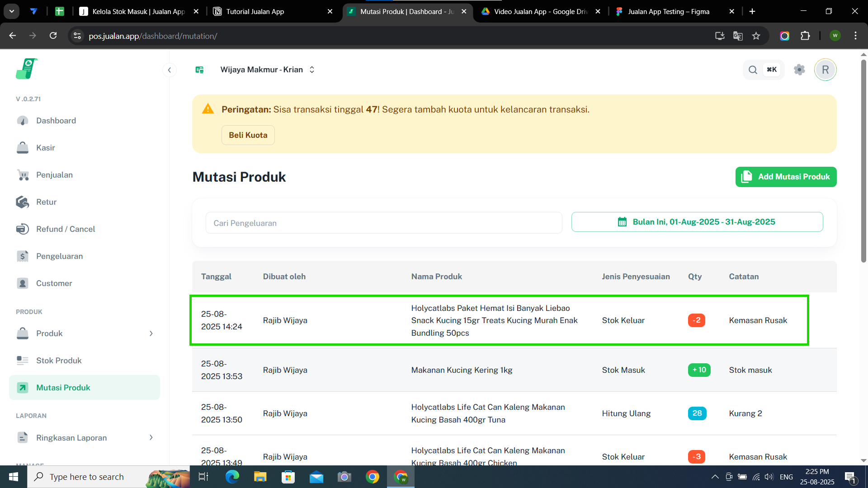Viewport: 868px width, 488px height.
Task: Click the settings gear icon in header
Action: 799,70
